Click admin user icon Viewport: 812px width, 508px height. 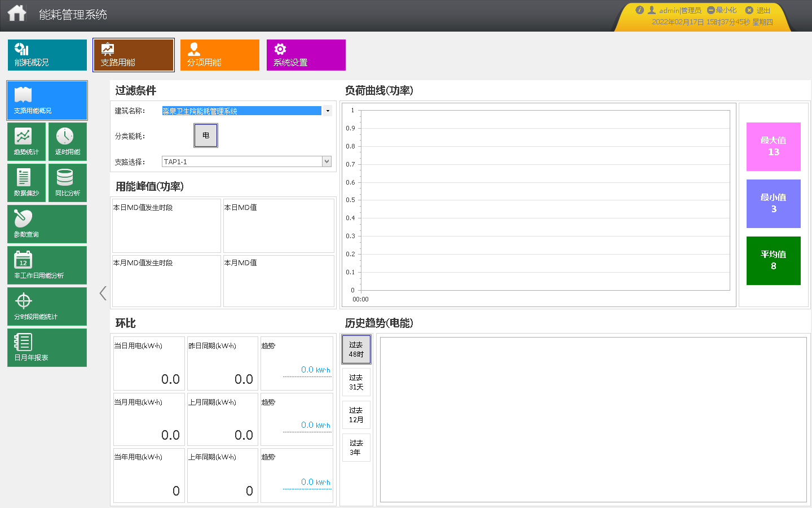pyautogui.click(x=652, y=10)
